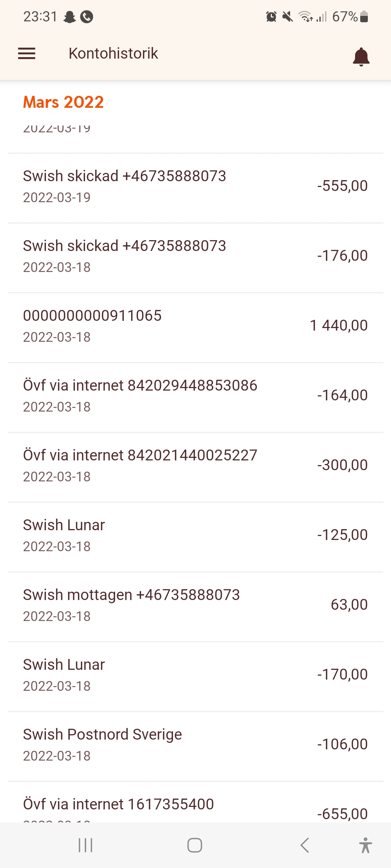Tap the accessibility figure icon
The image size is (391, 868).
[365, 845]
